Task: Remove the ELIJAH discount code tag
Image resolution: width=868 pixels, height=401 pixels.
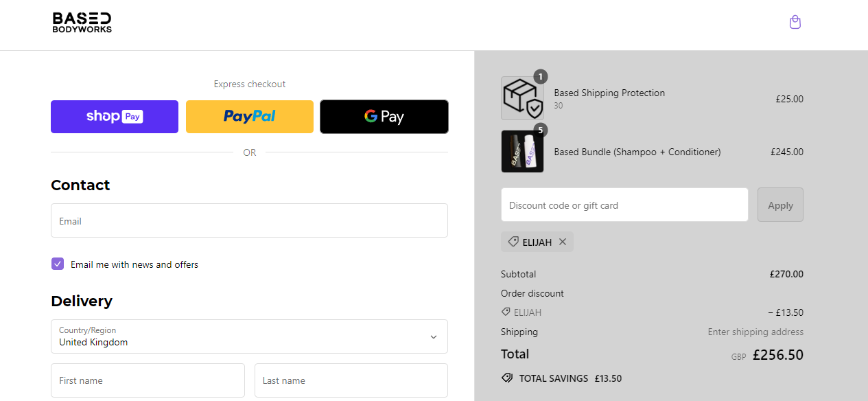Action: coord(563,242)
